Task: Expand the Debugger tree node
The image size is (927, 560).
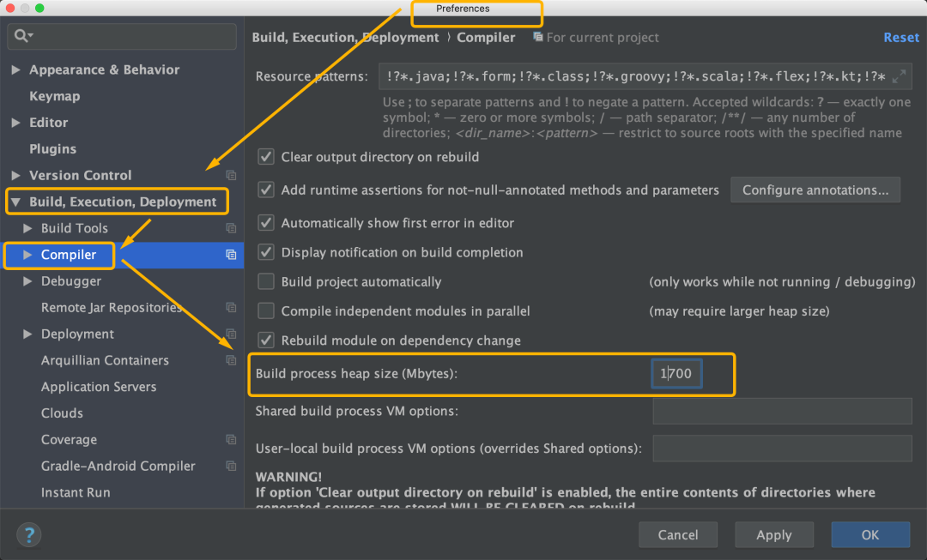Action: [28, 281]
